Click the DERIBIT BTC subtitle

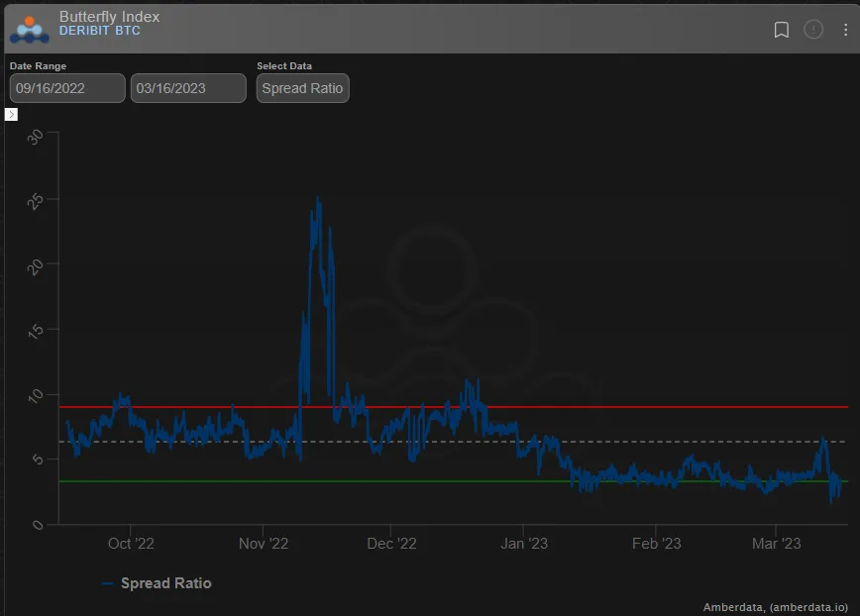pyautogui.click(x=100, y=31)
